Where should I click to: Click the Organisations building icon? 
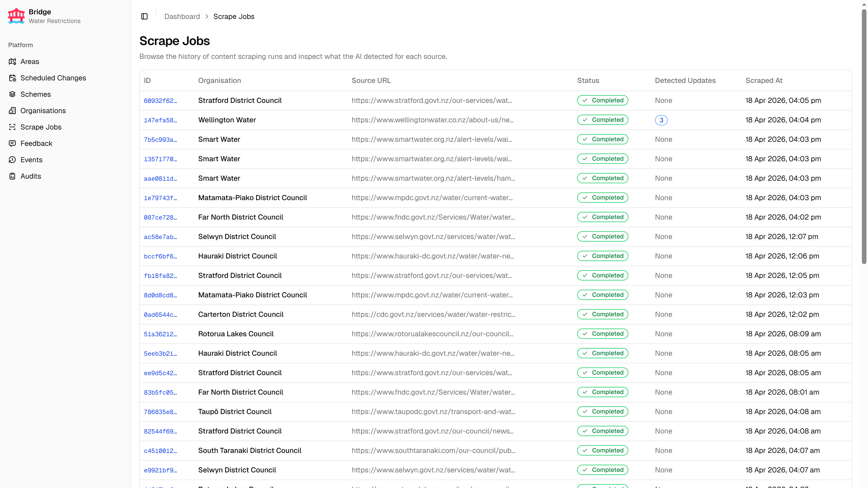click(x=13, y=111)
